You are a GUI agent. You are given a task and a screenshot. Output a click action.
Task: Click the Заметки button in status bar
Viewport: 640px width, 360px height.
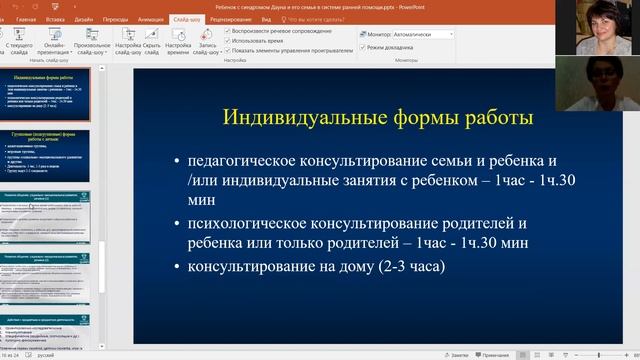point(456,355)
